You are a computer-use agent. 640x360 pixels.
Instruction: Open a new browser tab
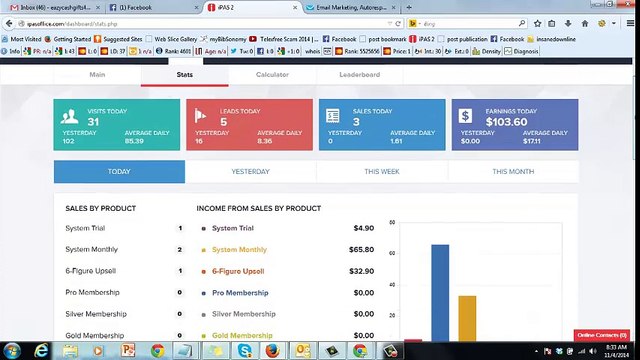pos(409,7)
